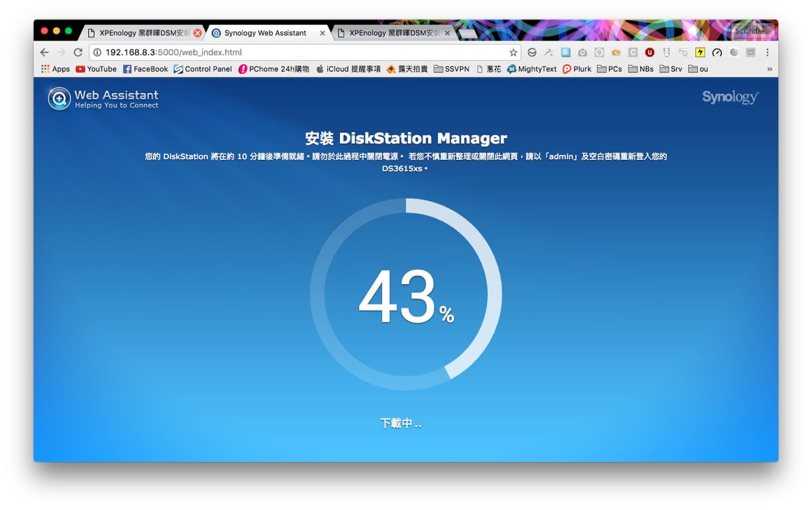Expand the SSVPN bookmark folder
The width and height of the screenshot is (812, 510).
(x=452, y=69)
